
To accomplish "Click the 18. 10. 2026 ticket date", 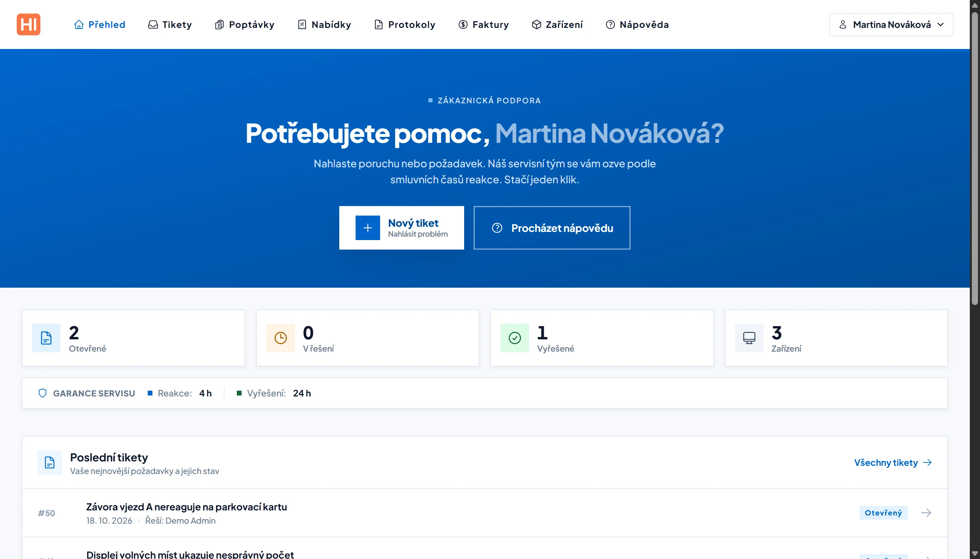I will click(x=109, y=521).
